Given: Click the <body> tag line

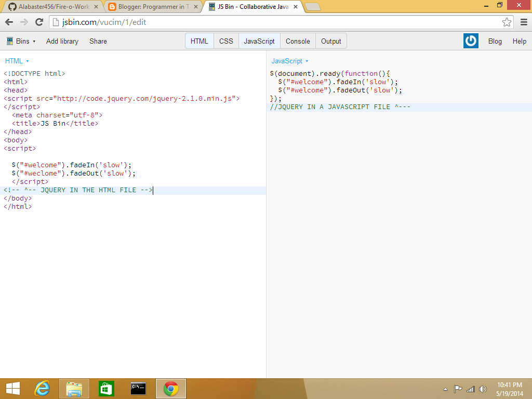Looking at the screenshot, I should (x=16, y=140).
